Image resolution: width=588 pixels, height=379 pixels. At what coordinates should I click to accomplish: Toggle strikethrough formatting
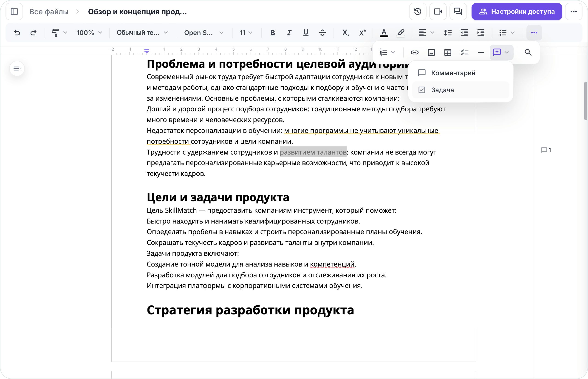click(x=322, y=32)
